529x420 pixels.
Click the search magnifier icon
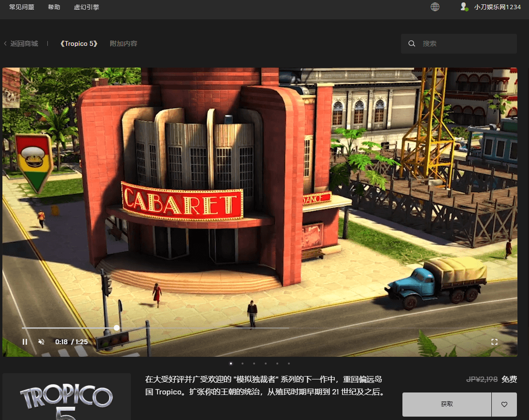(x=412, y=43)
